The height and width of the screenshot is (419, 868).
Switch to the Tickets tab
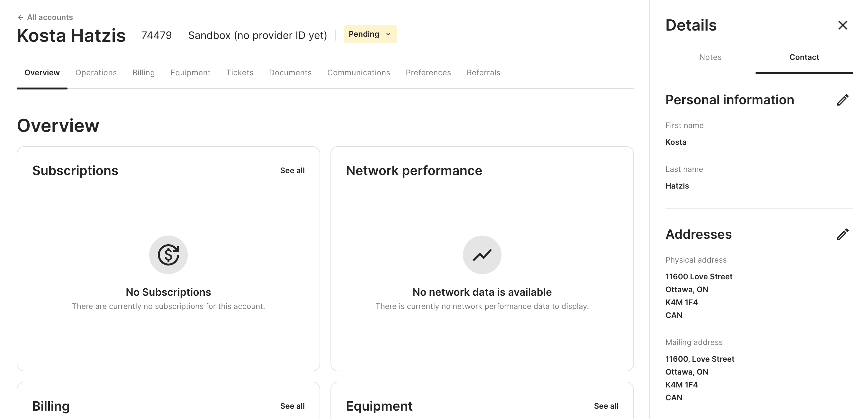click(x=240, y=72)
